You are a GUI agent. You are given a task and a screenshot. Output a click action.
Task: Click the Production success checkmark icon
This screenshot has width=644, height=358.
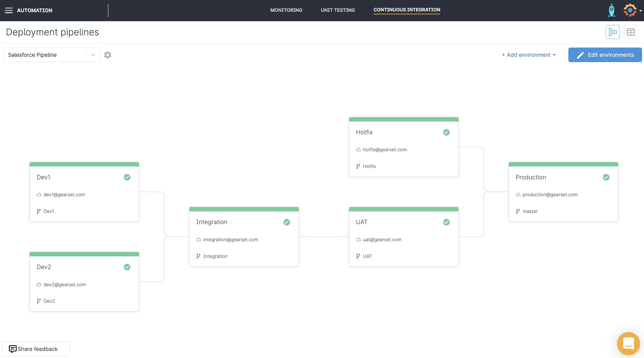(x=606, y=177)
